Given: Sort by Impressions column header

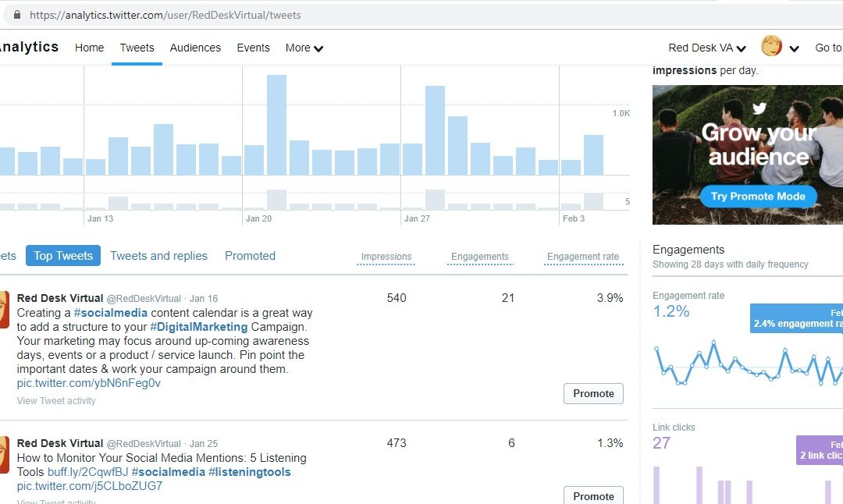Looking at the screenshot, I should click(386, 257).
